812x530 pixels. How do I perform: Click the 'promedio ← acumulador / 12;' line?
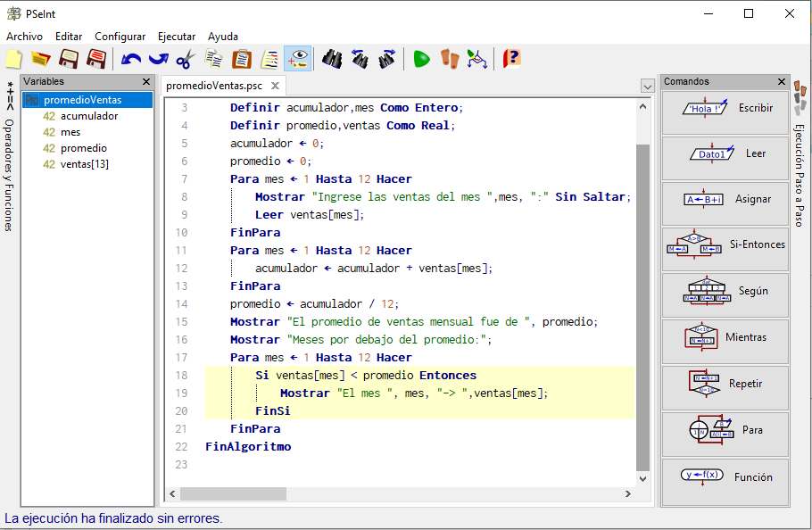pos(314,304)
